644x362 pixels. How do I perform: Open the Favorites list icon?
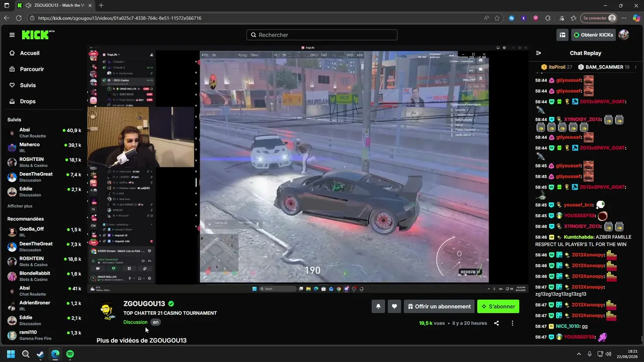coord(574,18)
